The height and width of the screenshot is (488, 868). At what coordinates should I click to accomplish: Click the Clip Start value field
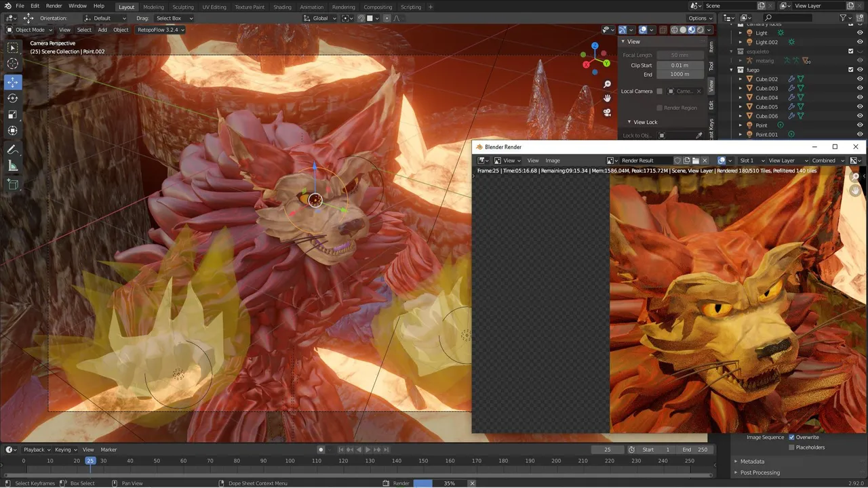click(679, 65)
